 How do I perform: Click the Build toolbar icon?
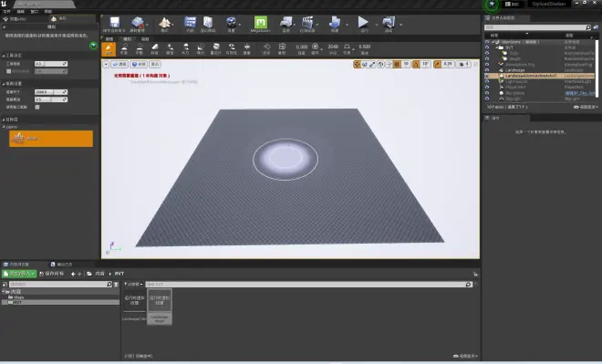(335, 24)
